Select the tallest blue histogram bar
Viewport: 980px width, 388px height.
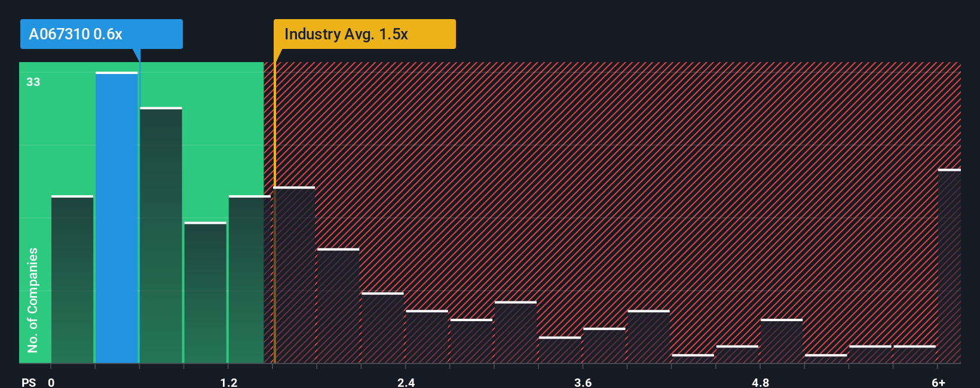pyautogui.click(x=117, y=217)
